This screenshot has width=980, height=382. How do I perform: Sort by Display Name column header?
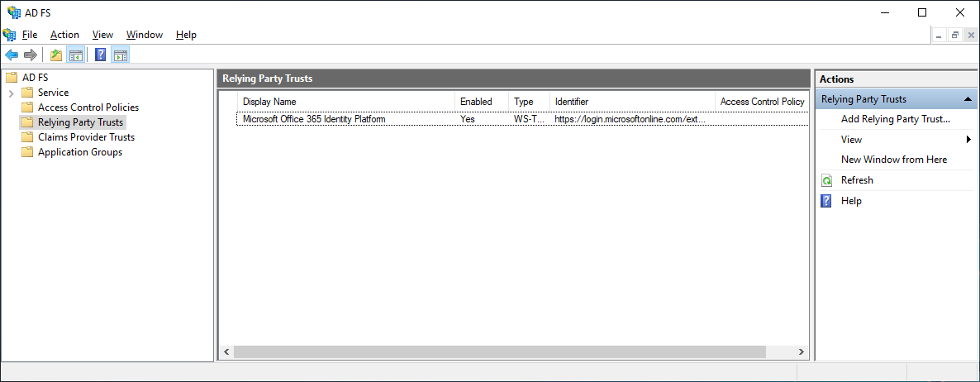(x=346, y=101)
